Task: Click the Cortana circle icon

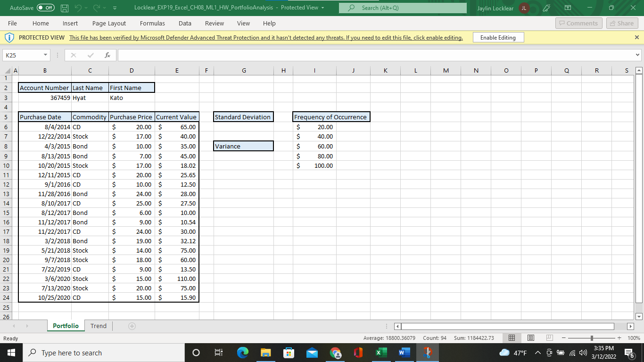Action: pos(196,353)
